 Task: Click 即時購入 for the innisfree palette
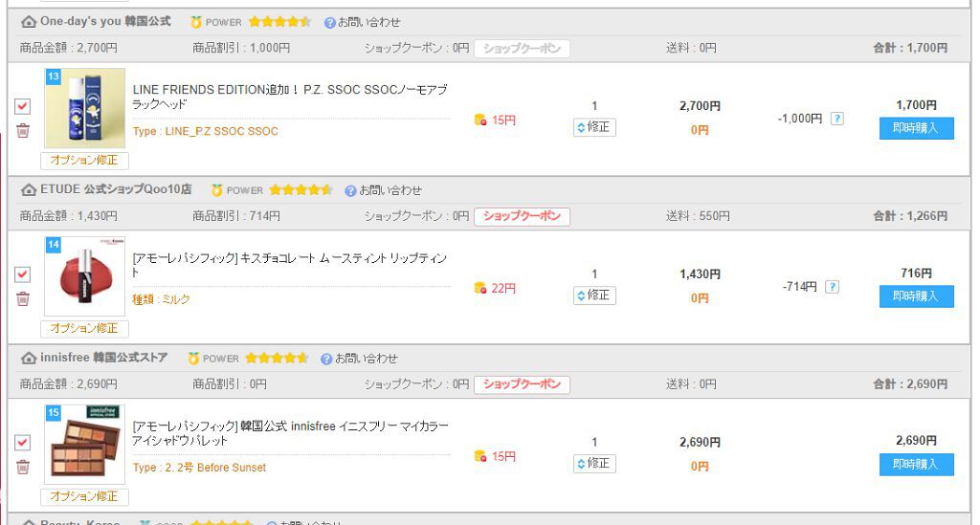coord(916,464)
